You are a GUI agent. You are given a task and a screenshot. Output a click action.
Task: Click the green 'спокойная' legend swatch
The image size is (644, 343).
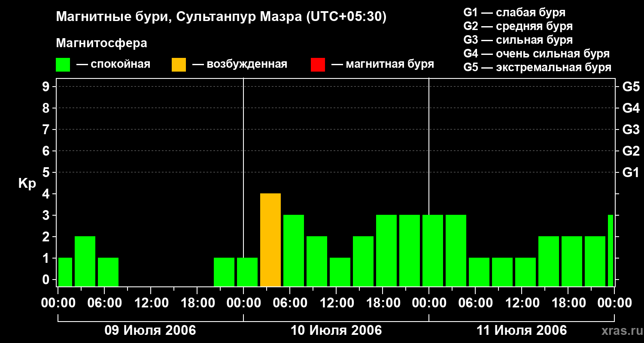coord(63,65)
